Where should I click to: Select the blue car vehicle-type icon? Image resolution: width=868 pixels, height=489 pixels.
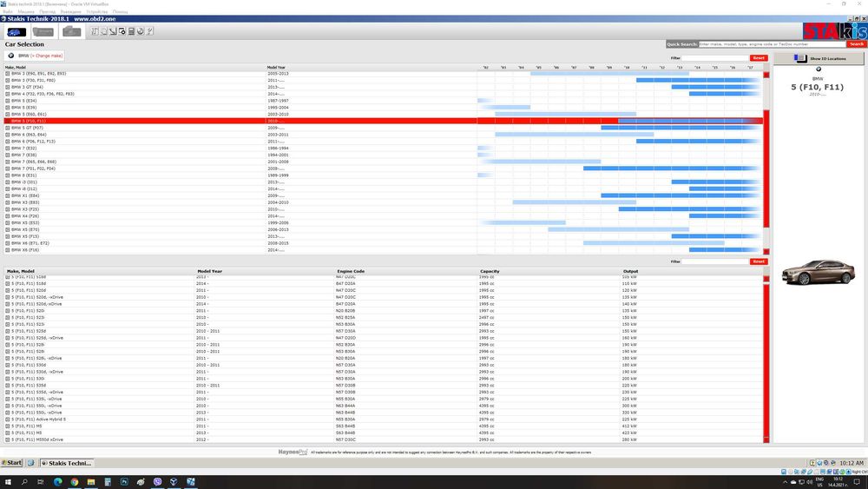[16, 32]
